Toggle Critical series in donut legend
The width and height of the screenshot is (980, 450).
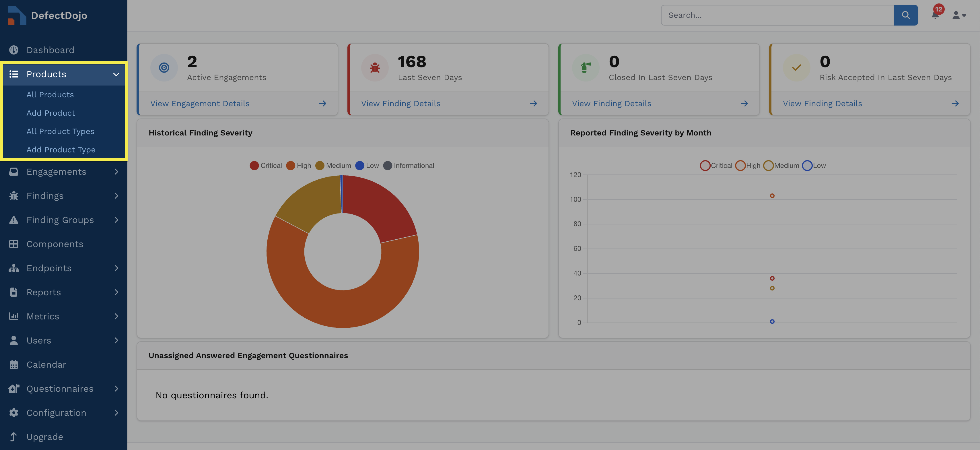(266, 166)
